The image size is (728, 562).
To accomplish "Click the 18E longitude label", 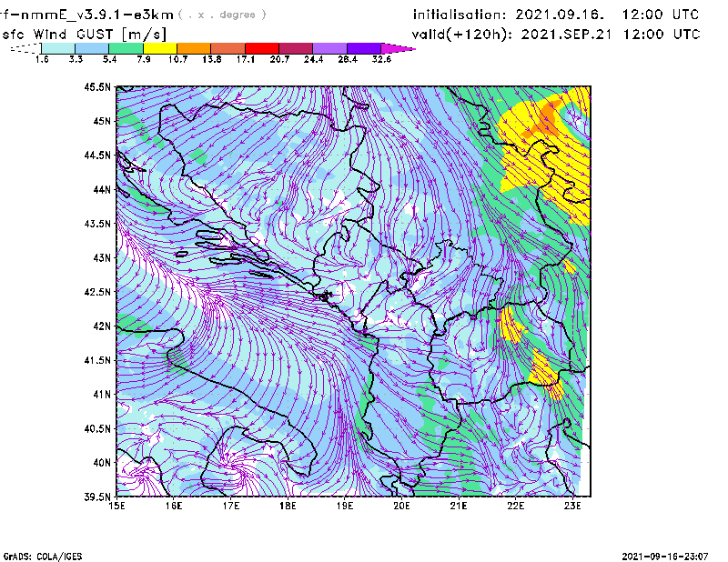I will [288, 506].
